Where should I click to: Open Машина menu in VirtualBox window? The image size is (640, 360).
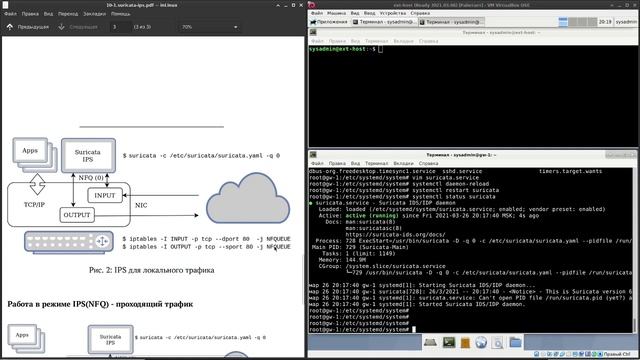pyautogui.click(x=336, y=13)
